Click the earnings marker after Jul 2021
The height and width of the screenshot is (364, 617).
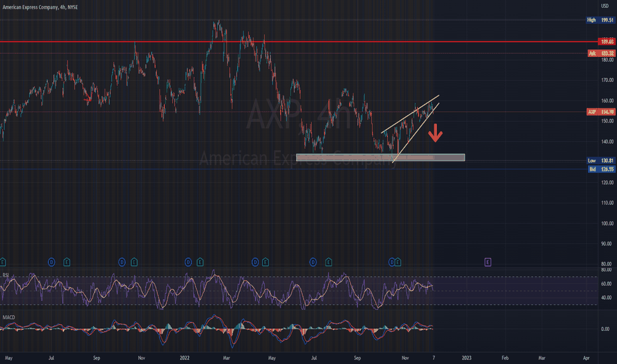coord(67,262)
